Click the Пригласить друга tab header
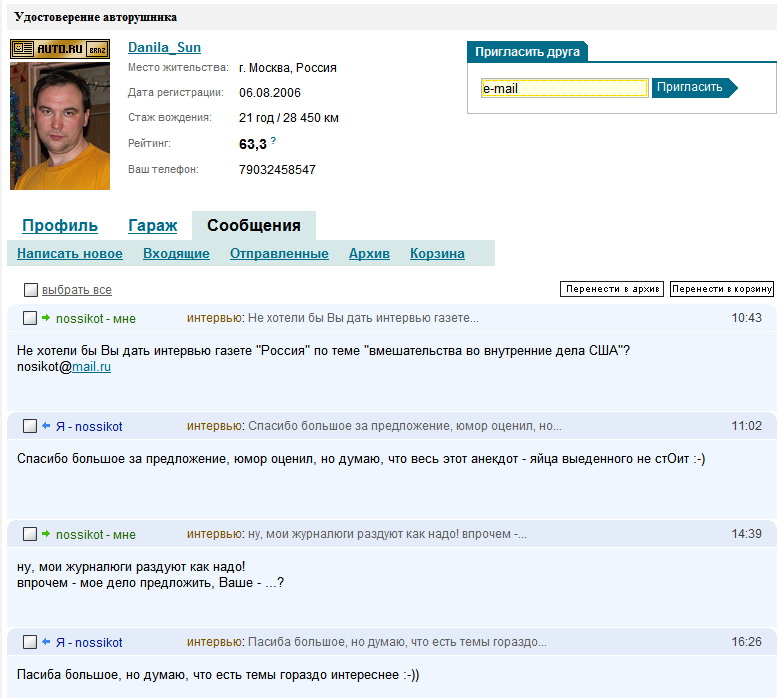Viewport: 783px width, 698px height. click(x=527, y=52)
